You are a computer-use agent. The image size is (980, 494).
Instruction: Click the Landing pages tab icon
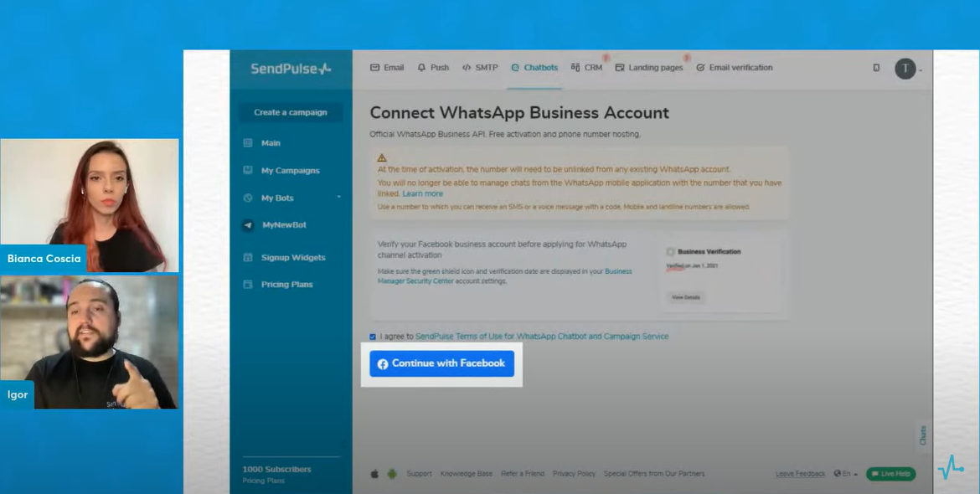tap(620, 68)
